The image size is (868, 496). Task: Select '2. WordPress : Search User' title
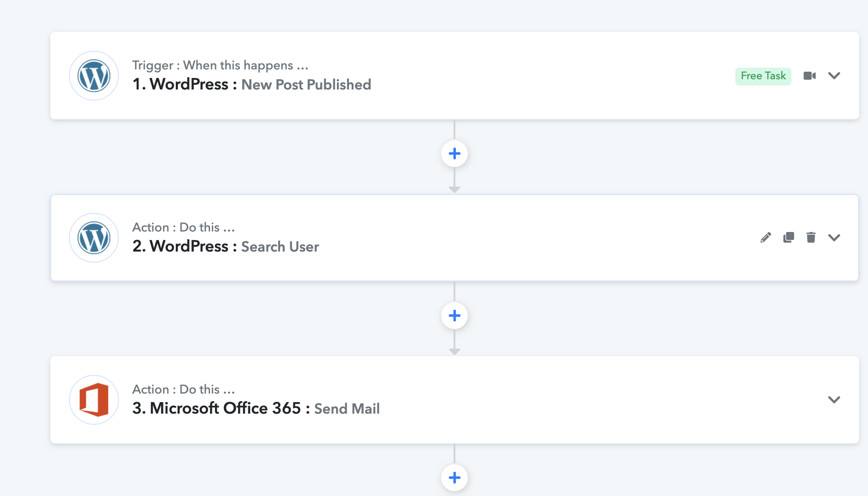tap(226, 247)
